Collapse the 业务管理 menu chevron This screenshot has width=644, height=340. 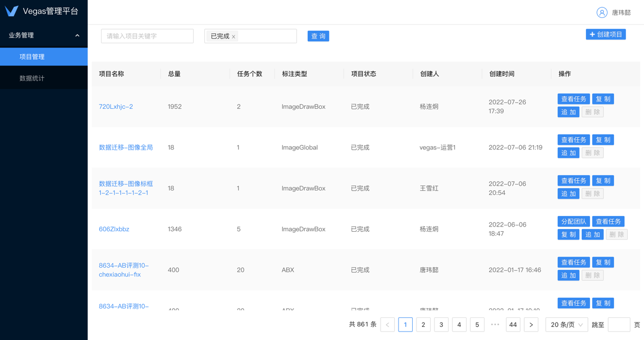[77, 35]
